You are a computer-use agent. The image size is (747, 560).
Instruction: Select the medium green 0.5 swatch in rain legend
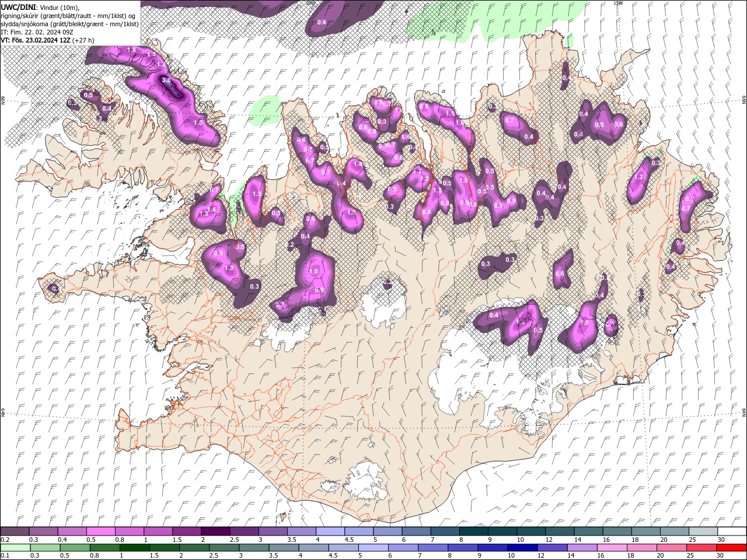coord(75,548)
